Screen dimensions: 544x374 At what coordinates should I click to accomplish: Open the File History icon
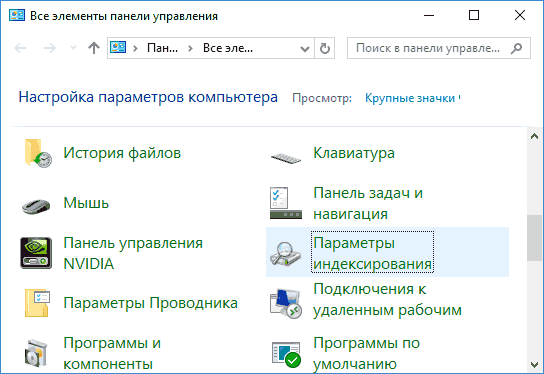point(38,153)
